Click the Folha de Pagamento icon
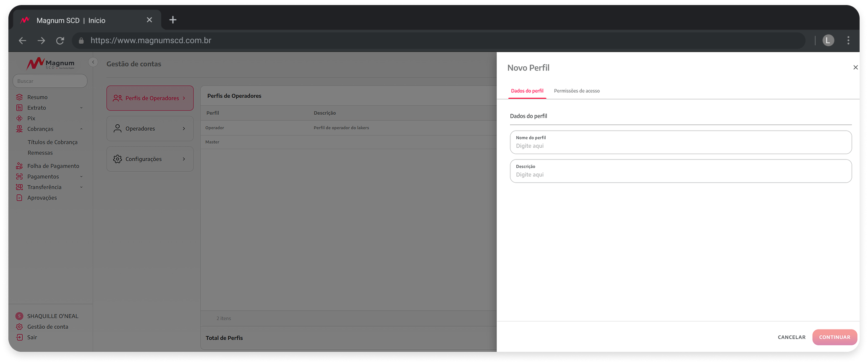Viewport: 868px width, 364px height. 19,166
